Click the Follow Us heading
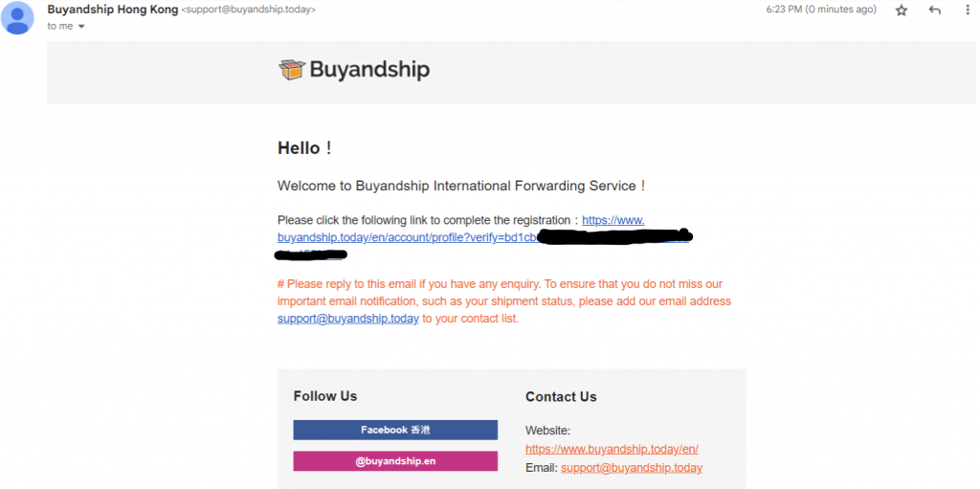 coord(325,396)
